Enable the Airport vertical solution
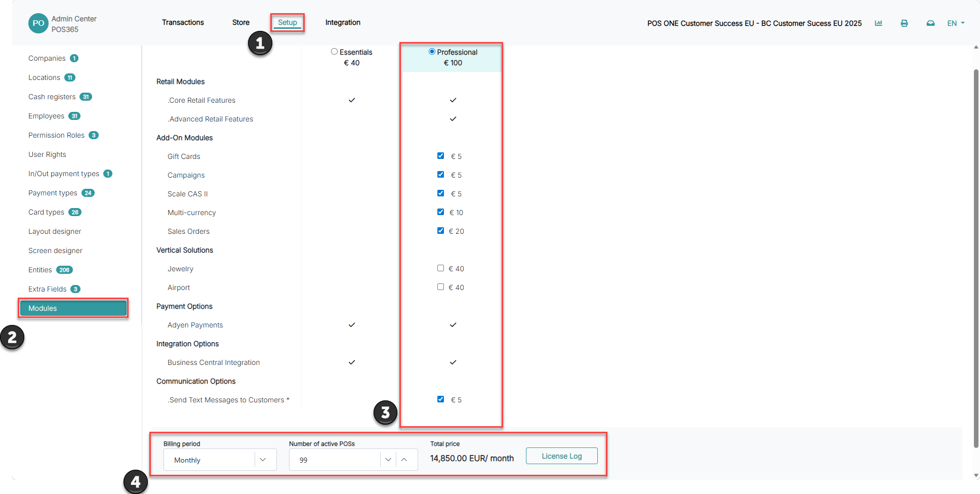The width and height of the screenshot is (980, 494). pos(440,287)
